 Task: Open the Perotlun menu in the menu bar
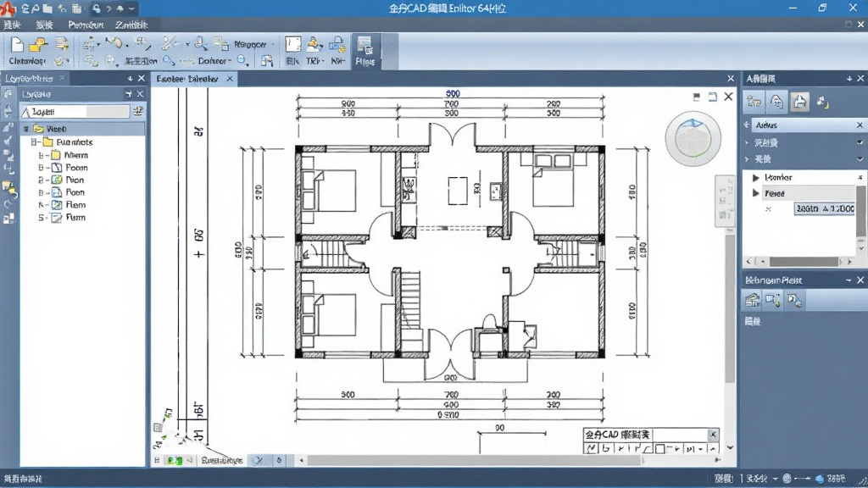(x=86, y=25)
